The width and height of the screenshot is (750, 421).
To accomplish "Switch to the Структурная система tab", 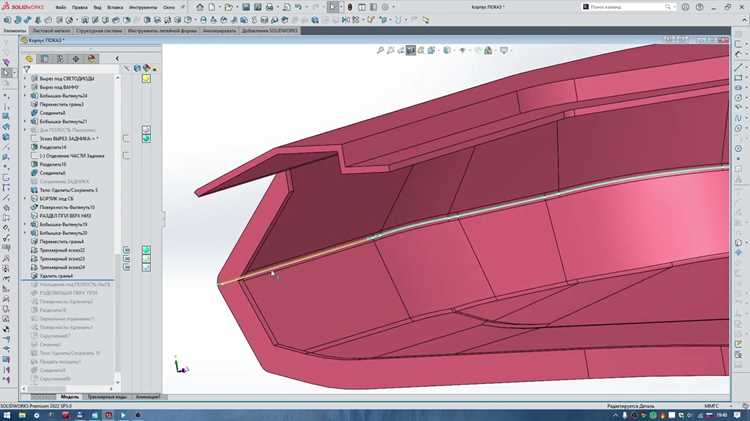I will [x=99, y=31].
